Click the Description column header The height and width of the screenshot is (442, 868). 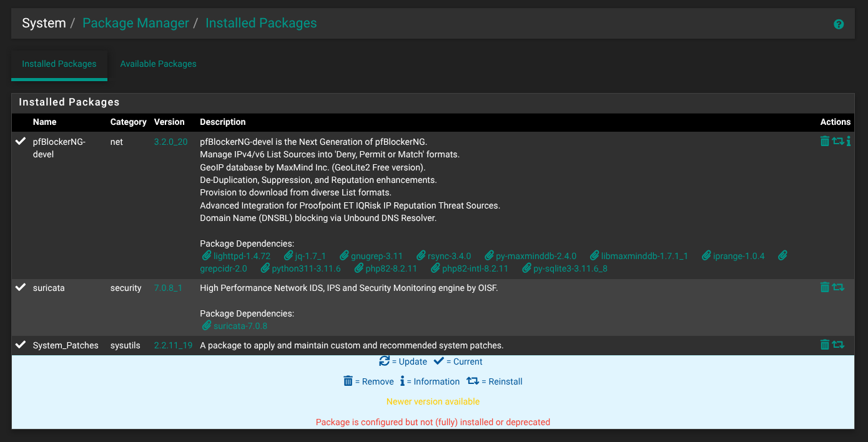click(223, 122)
